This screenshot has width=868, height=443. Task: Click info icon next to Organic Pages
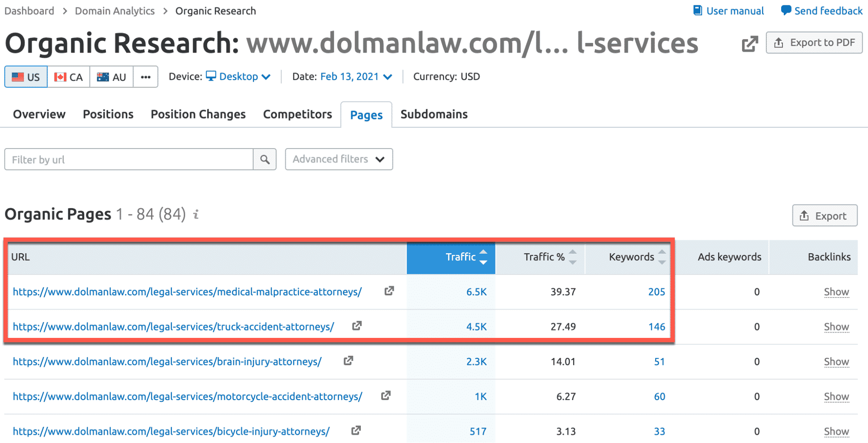[x=196, y=215]
